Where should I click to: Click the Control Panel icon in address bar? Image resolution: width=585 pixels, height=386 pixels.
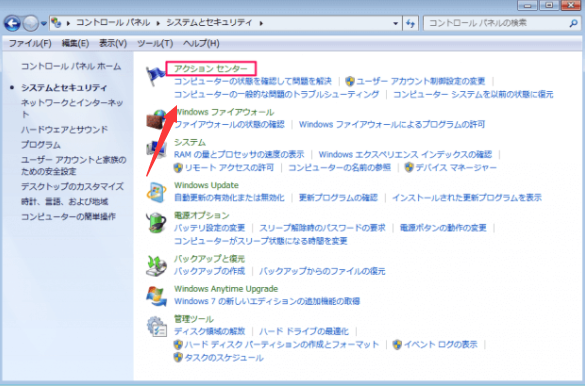56,23
